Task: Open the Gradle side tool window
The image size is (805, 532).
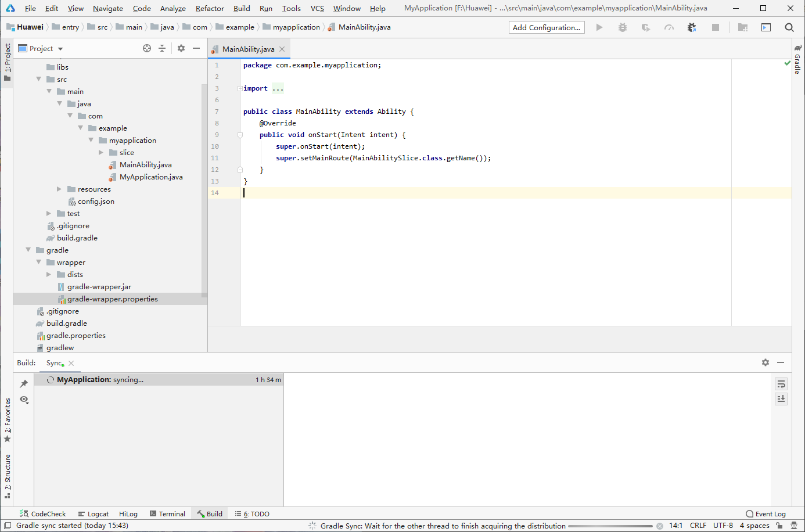Action: coord(798,60)
